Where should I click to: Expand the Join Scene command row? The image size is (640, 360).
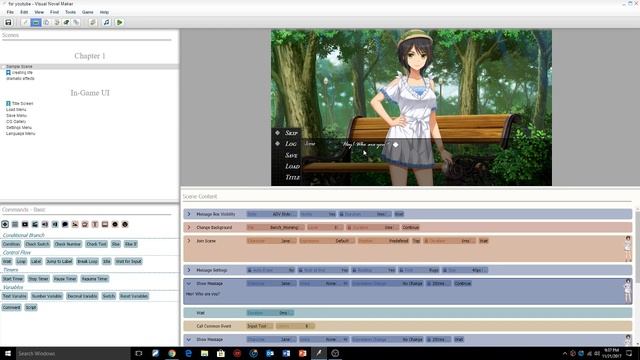(189, 241)
